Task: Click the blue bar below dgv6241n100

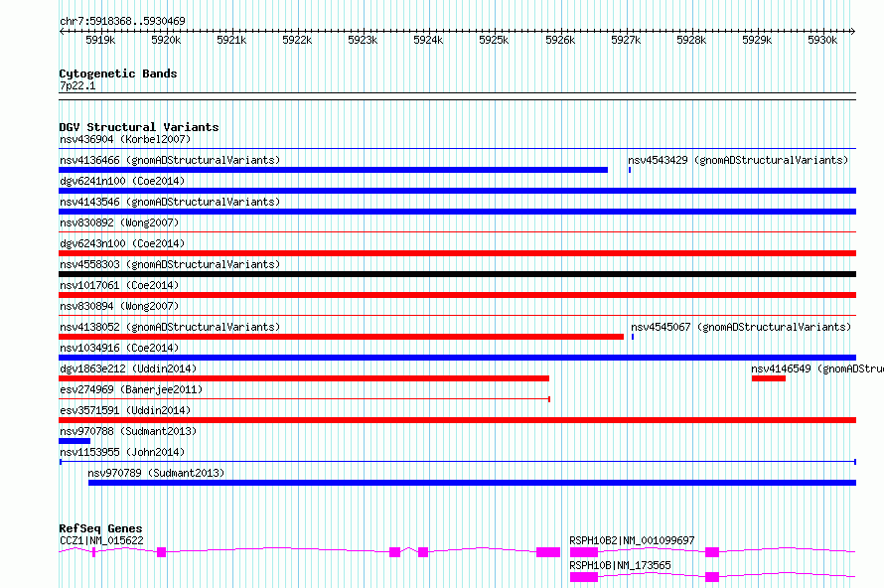Action: (457, 191)
